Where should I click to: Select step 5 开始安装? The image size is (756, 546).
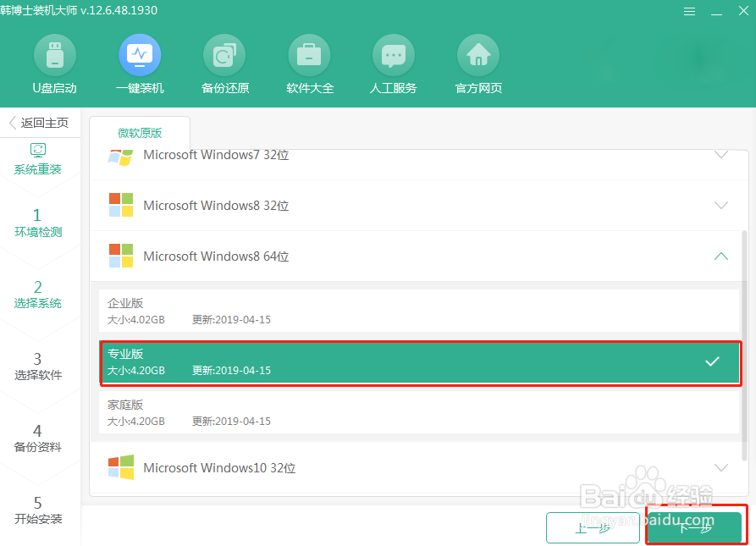[x=38, y=510]
